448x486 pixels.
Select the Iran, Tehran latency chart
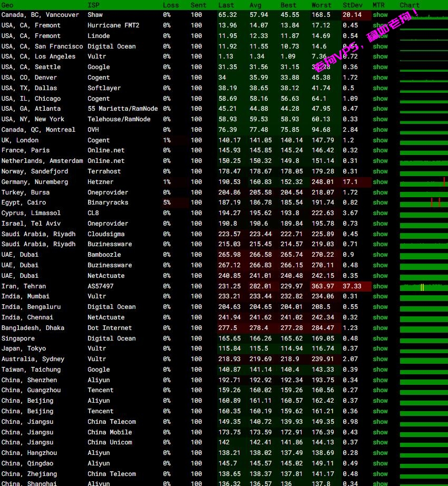tap(424, 287)
